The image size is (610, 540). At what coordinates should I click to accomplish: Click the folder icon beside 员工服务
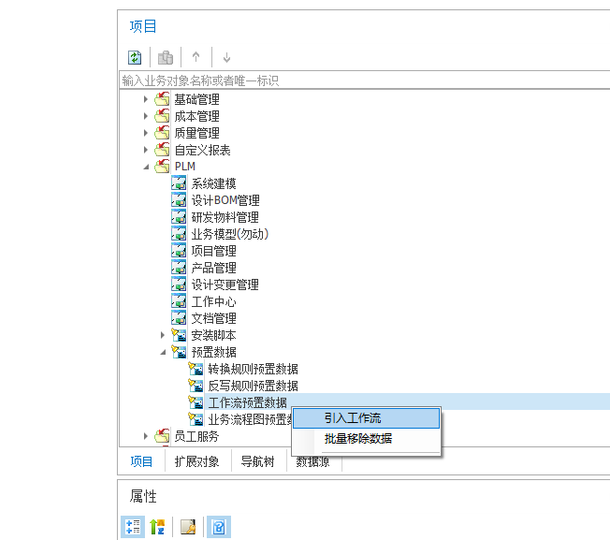click(162, 436)
